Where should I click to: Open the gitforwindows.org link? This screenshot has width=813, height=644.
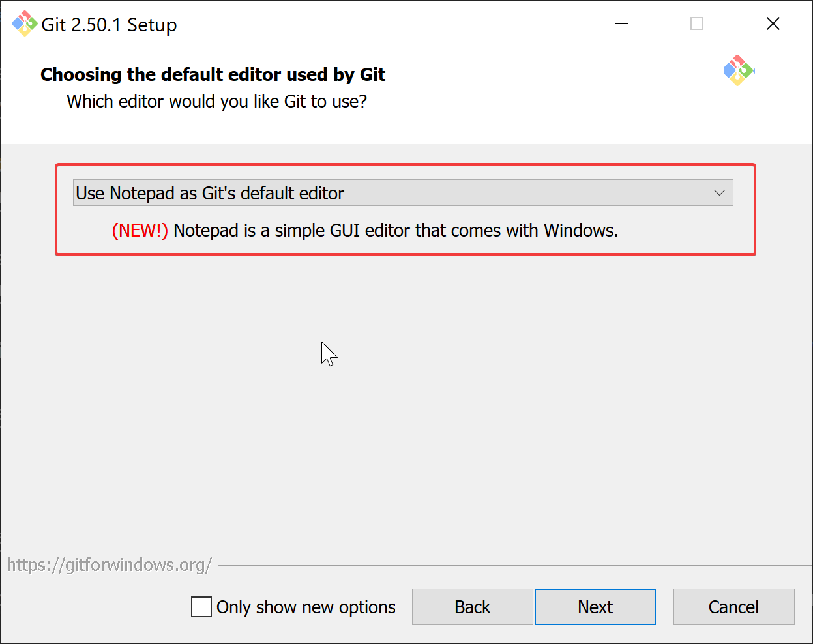(x=110, y=564)
